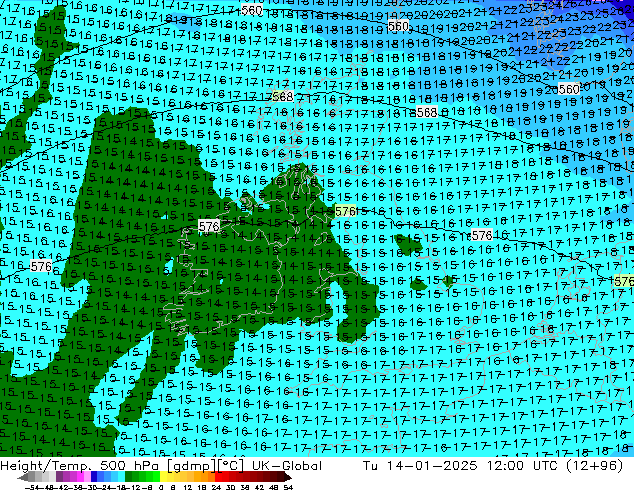The height and width of the screenshot is (490, 634).
Task: Click the magenta swatch on the color scale
Action: tap(80, 477)
